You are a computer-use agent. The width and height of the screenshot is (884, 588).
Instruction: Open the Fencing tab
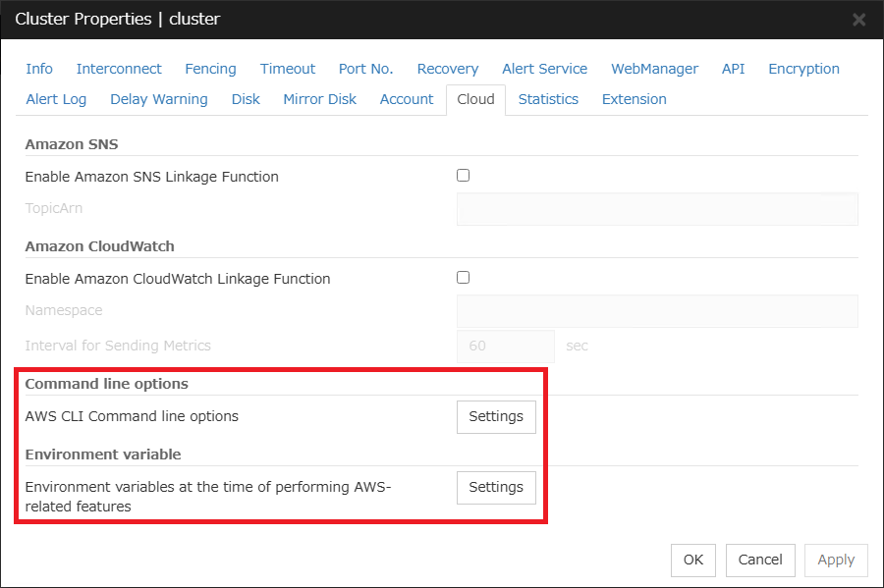coord(210,69)
